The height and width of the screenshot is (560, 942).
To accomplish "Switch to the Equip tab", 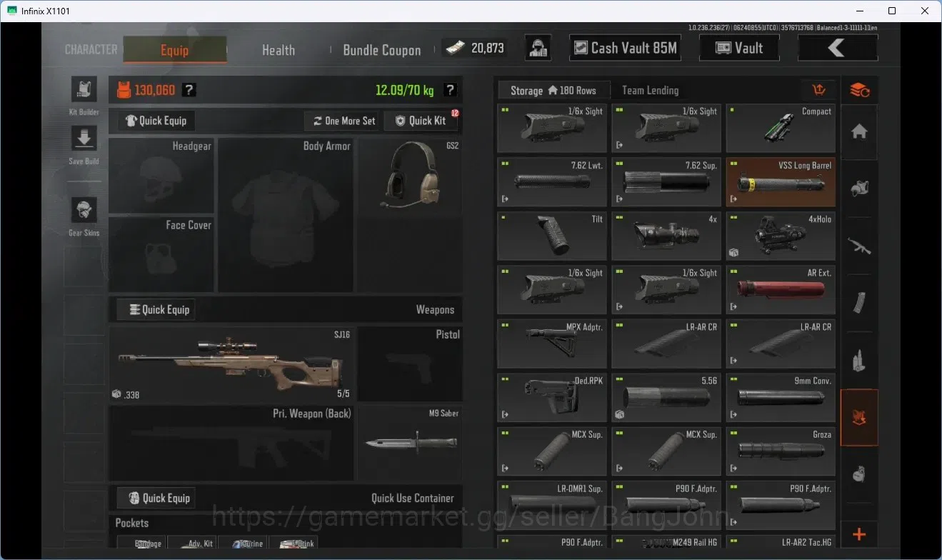I will [175, 49].
